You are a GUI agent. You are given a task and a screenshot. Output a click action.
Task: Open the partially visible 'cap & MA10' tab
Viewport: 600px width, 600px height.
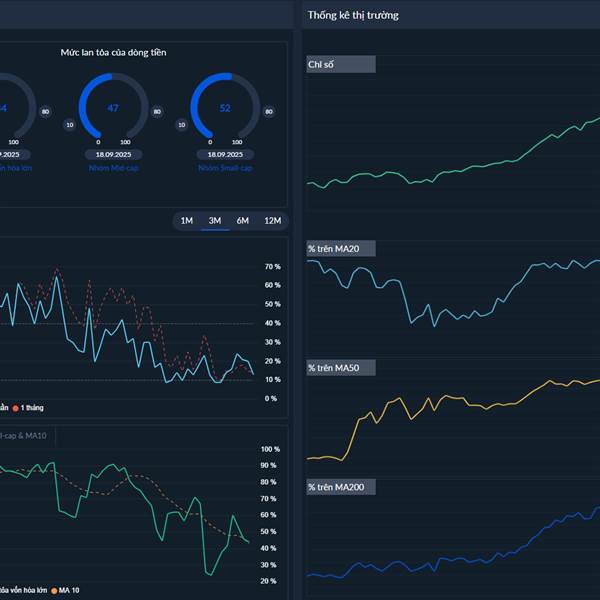pos(23,436)
